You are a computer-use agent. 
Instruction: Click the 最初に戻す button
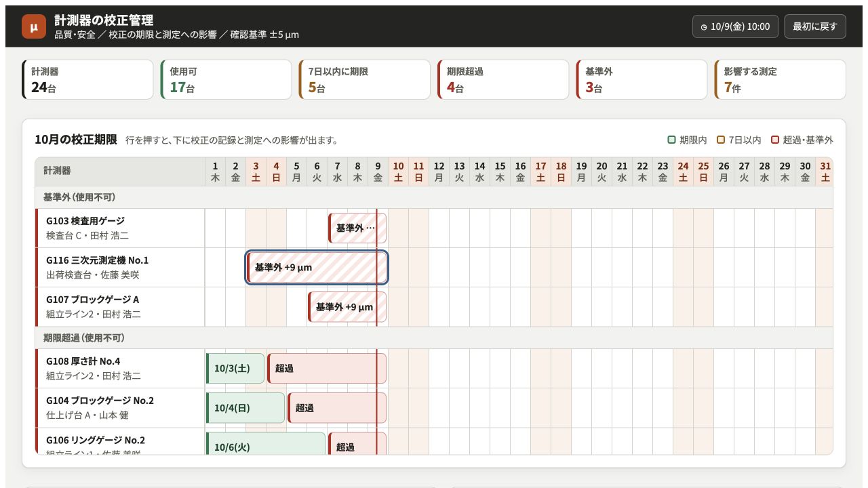pos(815,26)
